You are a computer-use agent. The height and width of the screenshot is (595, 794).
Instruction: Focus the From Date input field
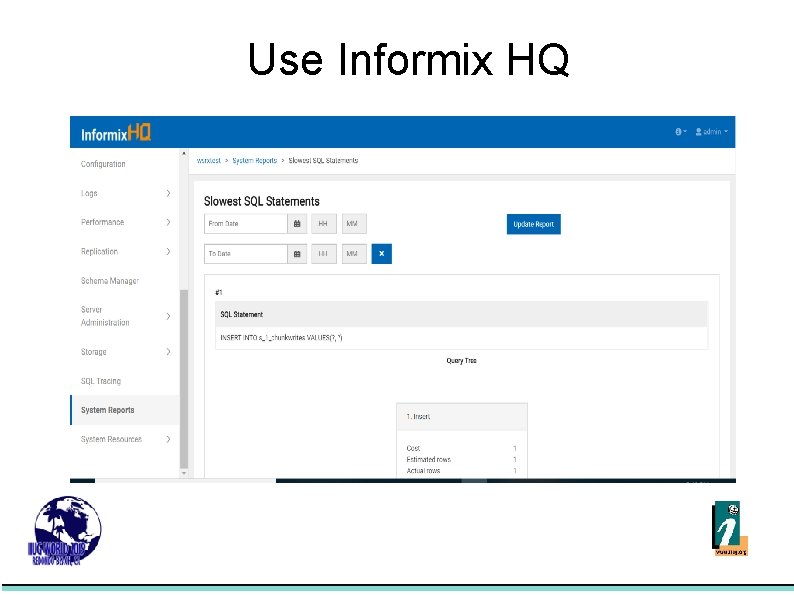click(x=246, y=223)
